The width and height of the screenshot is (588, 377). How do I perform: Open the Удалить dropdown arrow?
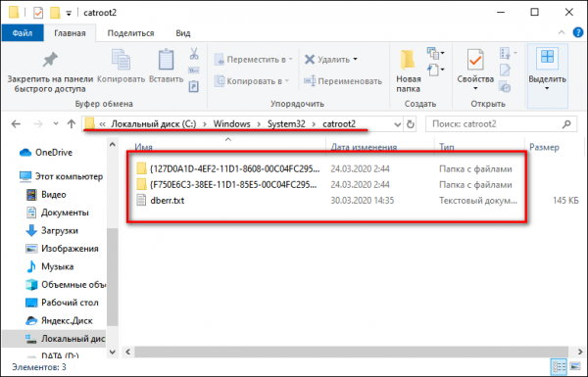(x=355, y=59)
